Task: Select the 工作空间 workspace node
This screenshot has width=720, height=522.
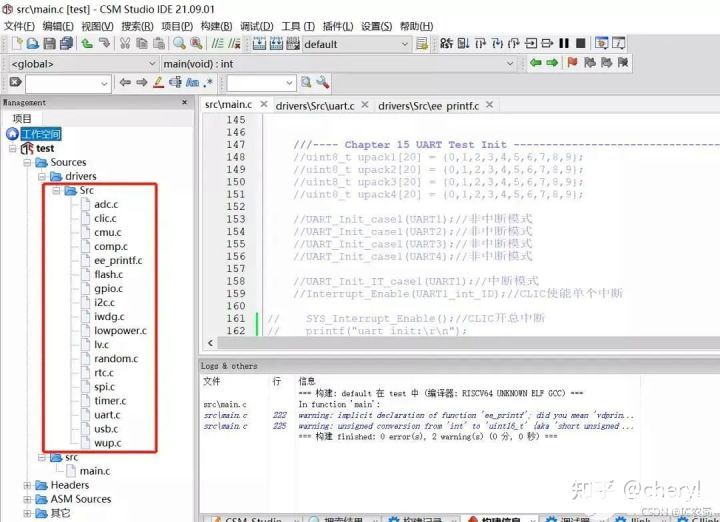Action: point(41,134)
